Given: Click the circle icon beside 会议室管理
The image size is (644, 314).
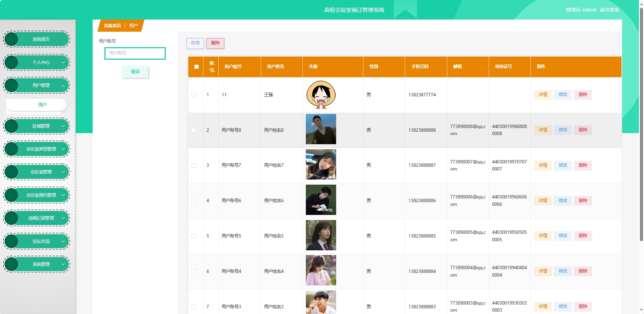Looking at the screenshot, I should pyautogui.click(x=11, y=172).
